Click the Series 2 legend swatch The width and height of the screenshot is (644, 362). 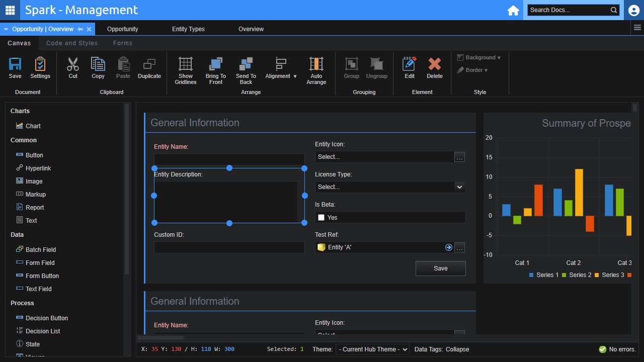click(564, 275)
